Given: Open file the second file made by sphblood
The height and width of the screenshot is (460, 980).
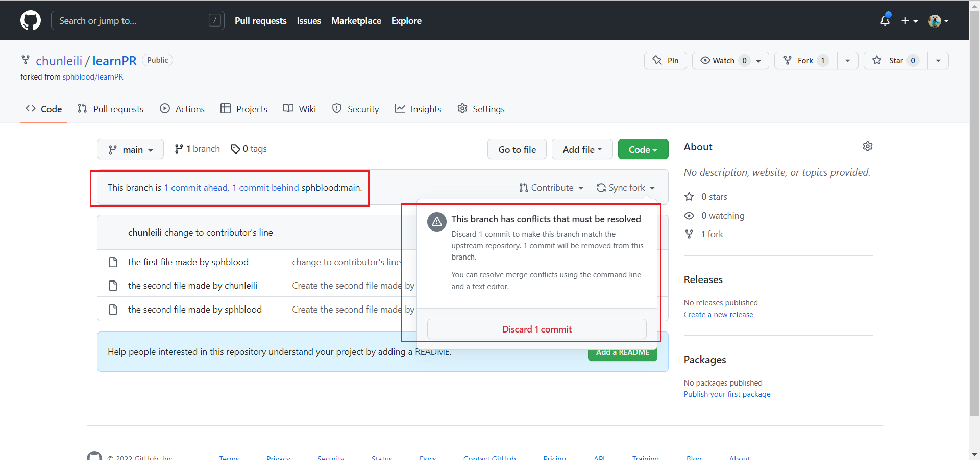Looking at the screenshot, I should pyautogui.click(x=195, y=310).
